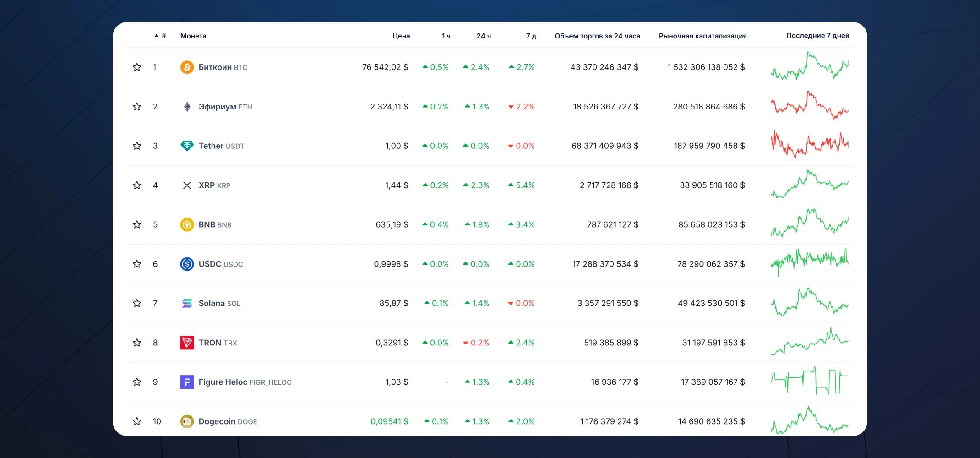Click the Solana coin logo
The image size is (980, 458).
[x=187, y=303]
